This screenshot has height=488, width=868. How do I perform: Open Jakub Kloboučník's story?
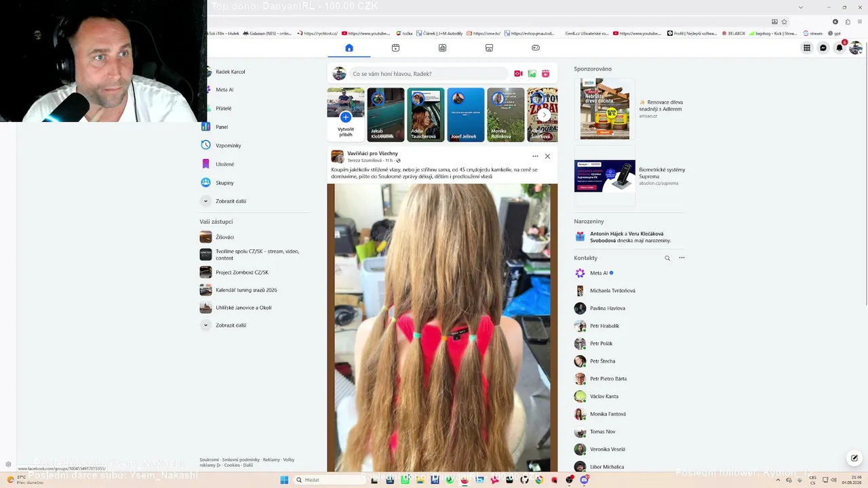pos(386,115)
